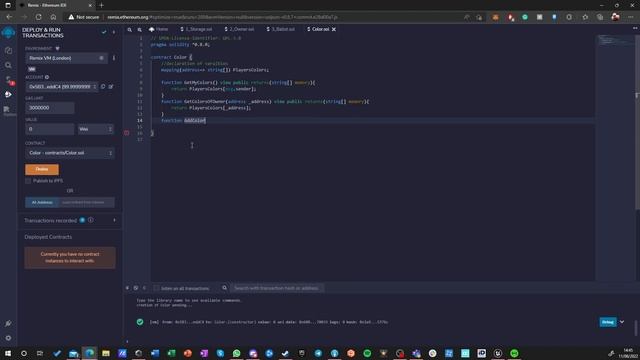Open the Search in files sidebar icon
This screenshot has width=640, height=360.
(x=8, y=65)
